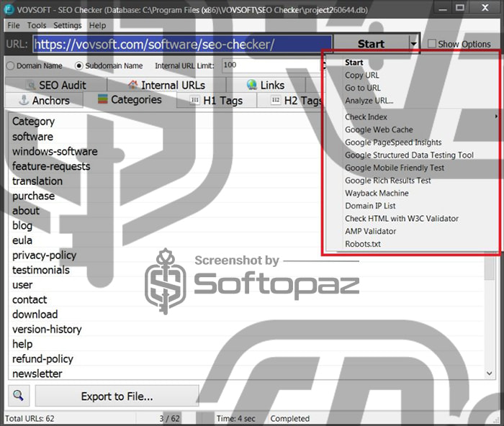Choose AMP Validator menu entry

pos(411,231)
